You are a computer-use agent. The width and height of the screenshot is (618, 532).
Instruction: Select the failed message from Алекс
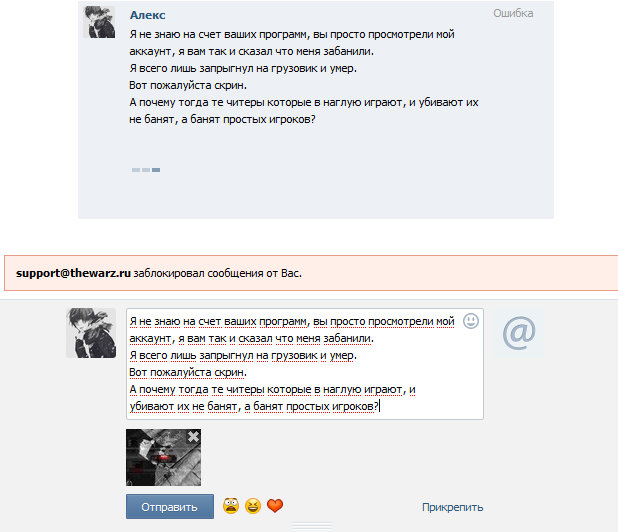[x=316, y=110]
